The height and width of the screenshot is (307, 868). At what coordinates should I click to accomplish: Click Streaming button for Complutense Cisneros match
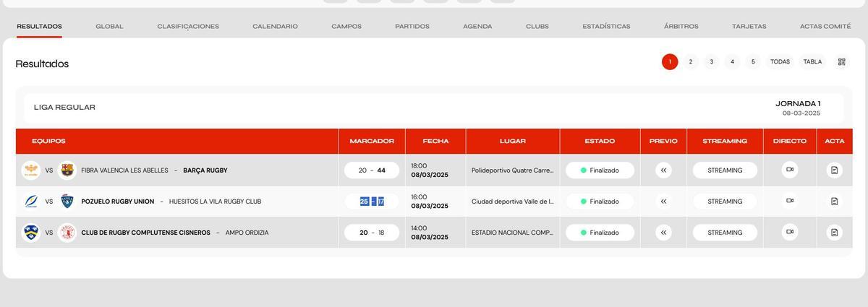point(725,233)
